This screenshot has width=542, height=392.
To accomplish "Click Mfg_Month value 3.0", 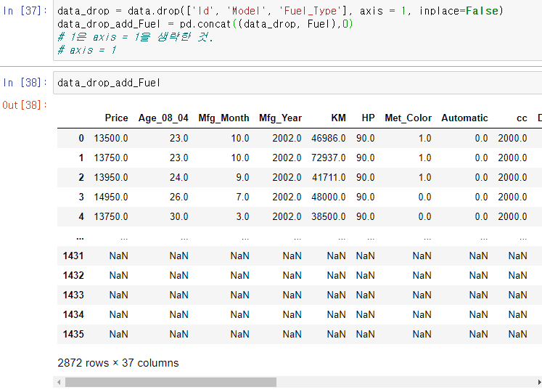I will 242,216.
